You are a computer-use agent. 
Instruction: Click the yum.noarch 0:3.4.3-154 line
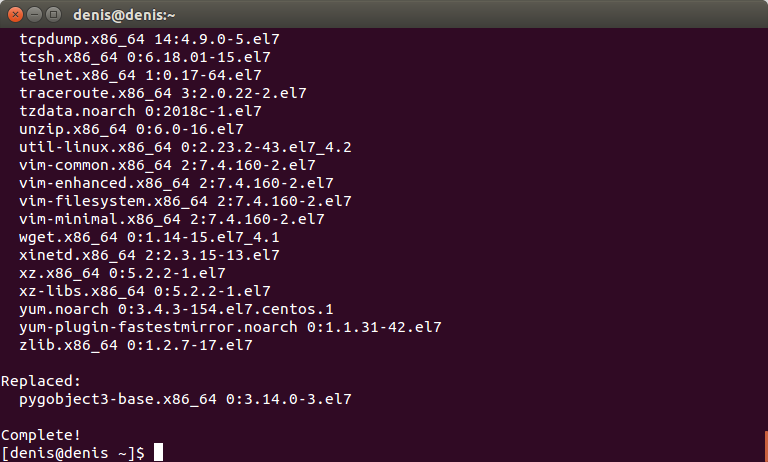[x=176, y=309]
